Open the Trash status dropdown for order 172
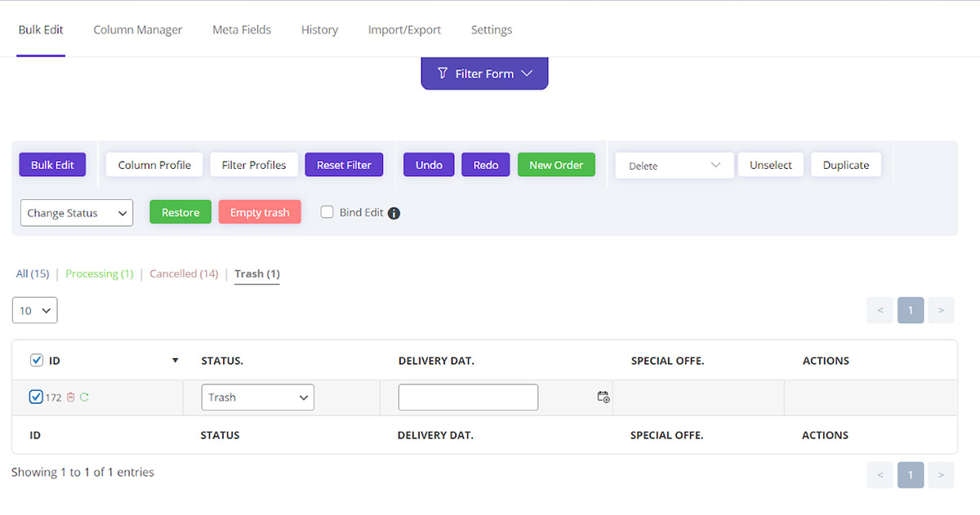Viewport: 980px width, 515px height. 258,397
